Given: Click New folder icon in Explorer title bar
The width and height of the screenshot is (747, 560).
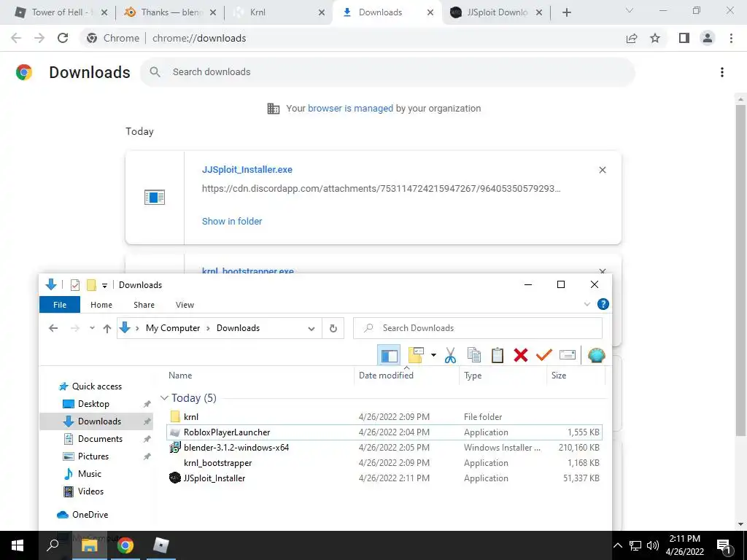Looking at the screenshot, I should [91, 285].
